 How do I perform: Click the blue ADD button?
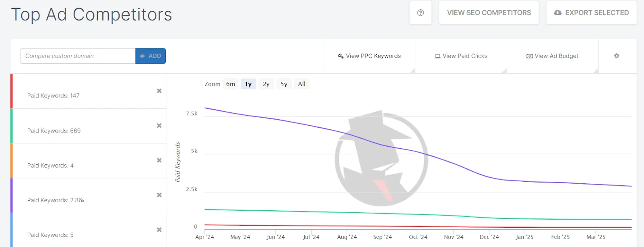[151, 56]
